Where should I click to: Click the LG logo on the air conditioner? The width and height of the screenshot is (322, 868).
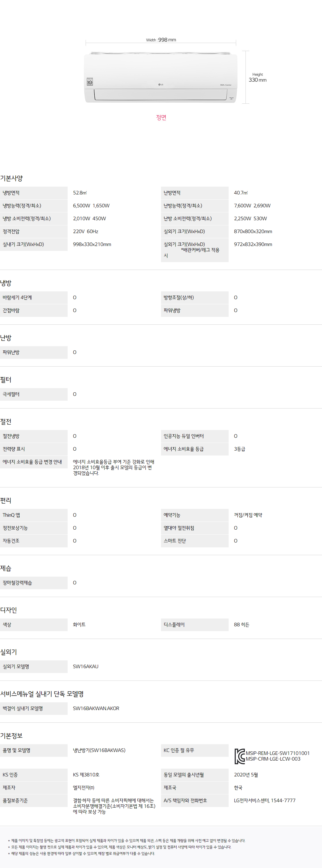point(161,85)
